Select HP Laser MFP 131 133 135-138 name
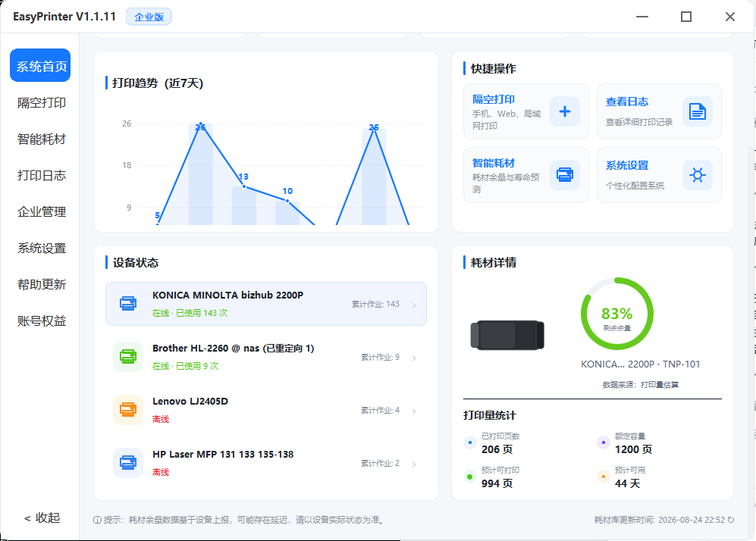The height and width of the screenshot is (541, 756). 223,454
